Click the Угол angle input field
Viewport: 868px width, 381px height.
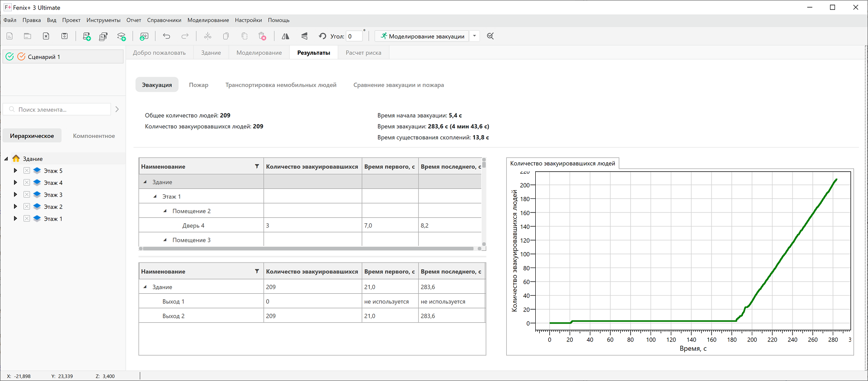pos(354,36)
